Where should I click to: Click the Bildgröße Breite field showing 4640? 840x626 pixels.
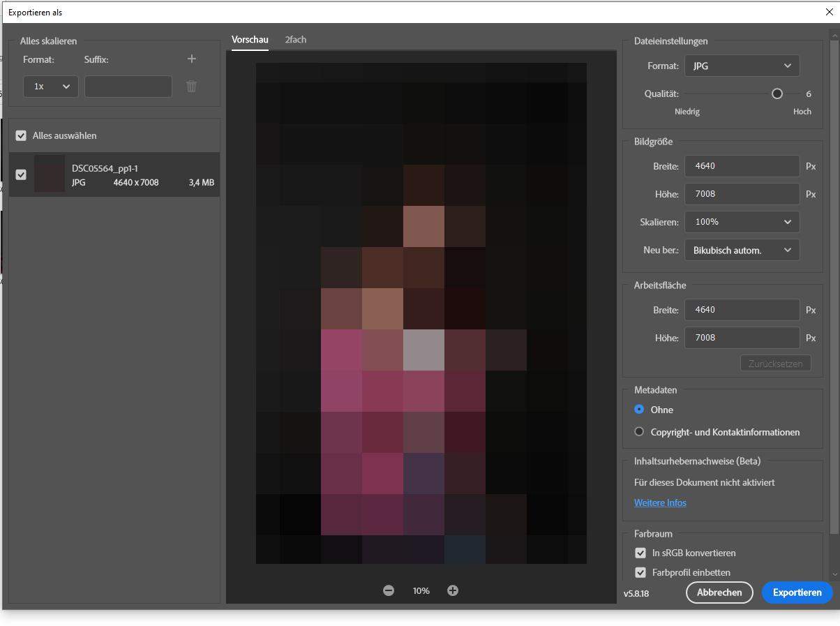click(x=742, y=166)
